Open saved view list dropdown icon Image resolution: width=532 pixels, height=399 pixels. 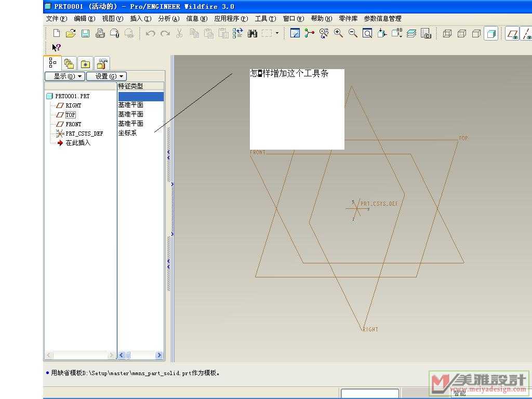(396, 33)
